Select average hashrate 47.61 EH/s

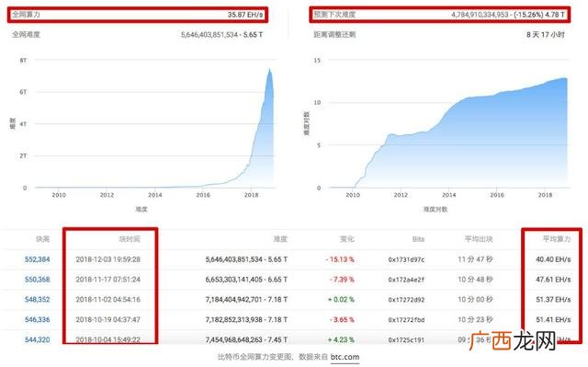coord(553,280)
